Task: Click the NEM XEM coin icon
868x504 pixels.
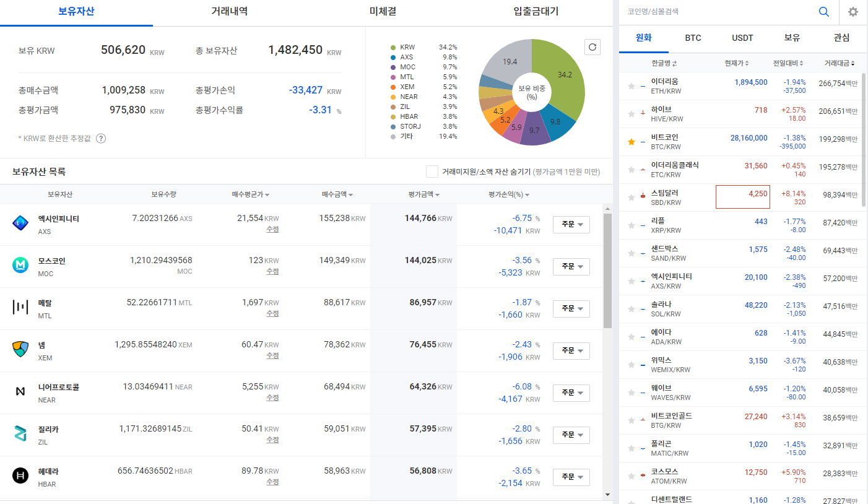Action: coord(20,350)
